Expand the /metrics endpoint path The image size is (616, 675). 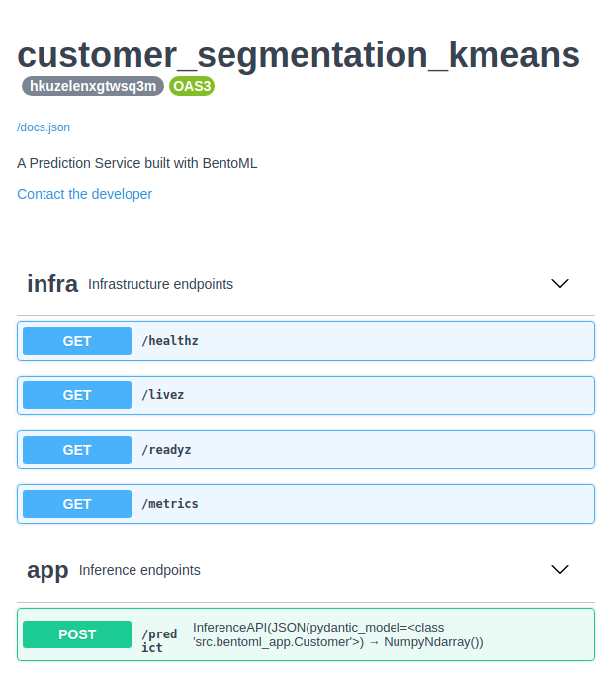coord(170,504)
